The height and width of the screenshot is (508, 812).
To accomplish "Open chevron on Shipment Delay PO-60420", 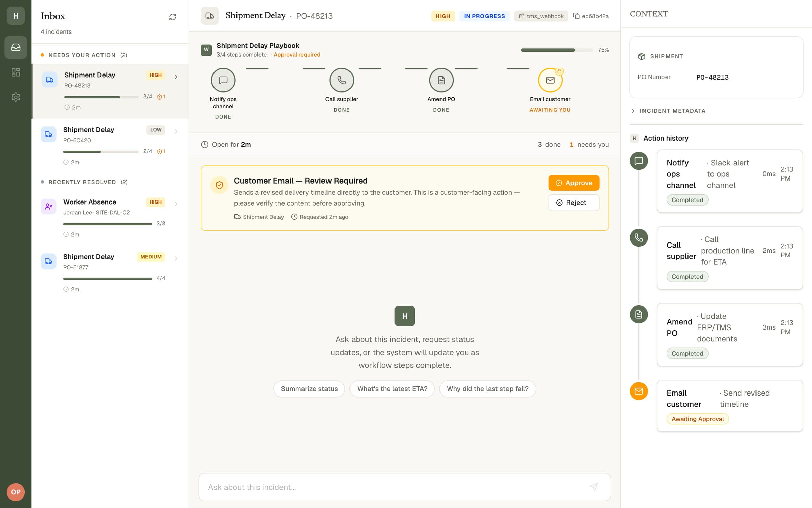I will pos(176,131).
